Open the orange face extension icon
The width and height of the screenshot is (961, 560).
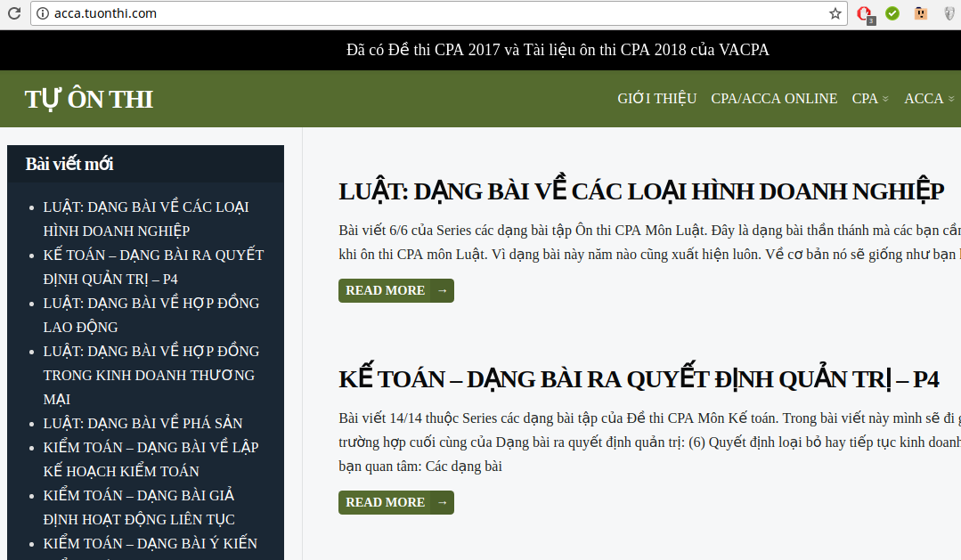(921, 12)
